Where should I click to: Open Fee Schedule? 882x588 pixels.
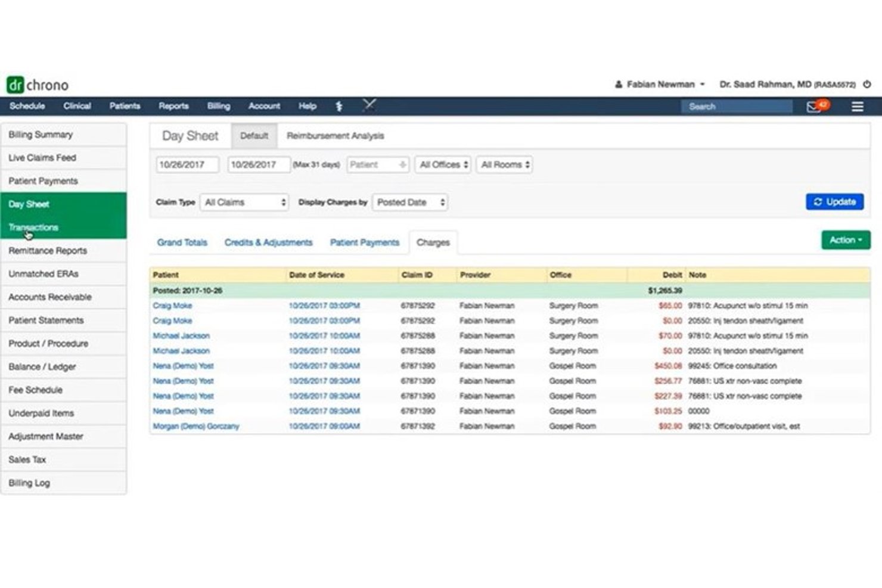point(64,390)
